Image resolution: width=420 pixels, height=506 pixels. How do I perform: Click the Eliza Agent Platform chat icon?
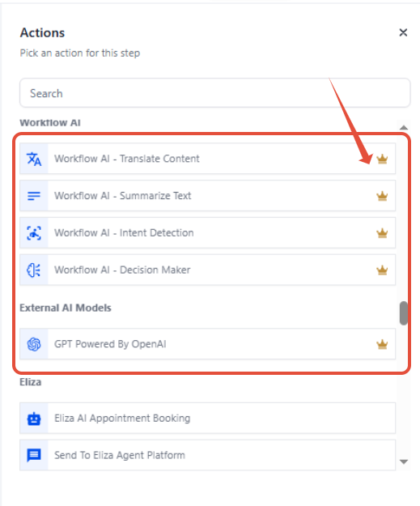click(34, 456)
